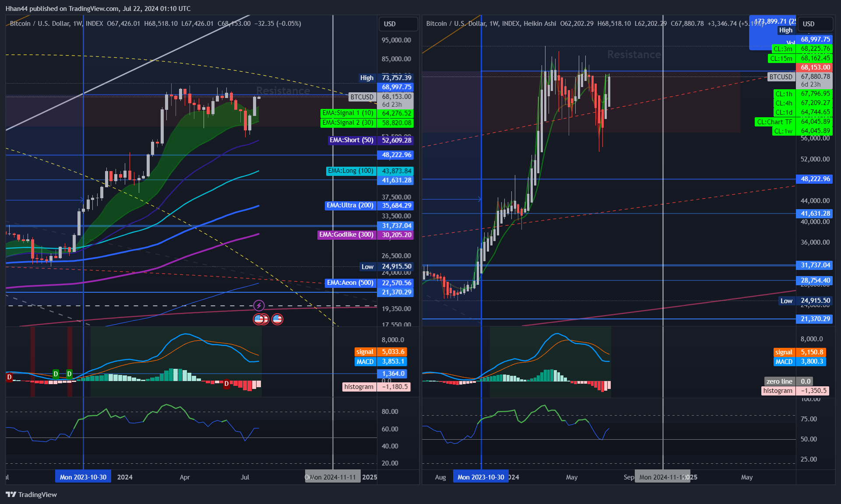Screen dimensions: 841x504
Task: Click the histogram -1,180.5 label
Action: coord(377,387)
